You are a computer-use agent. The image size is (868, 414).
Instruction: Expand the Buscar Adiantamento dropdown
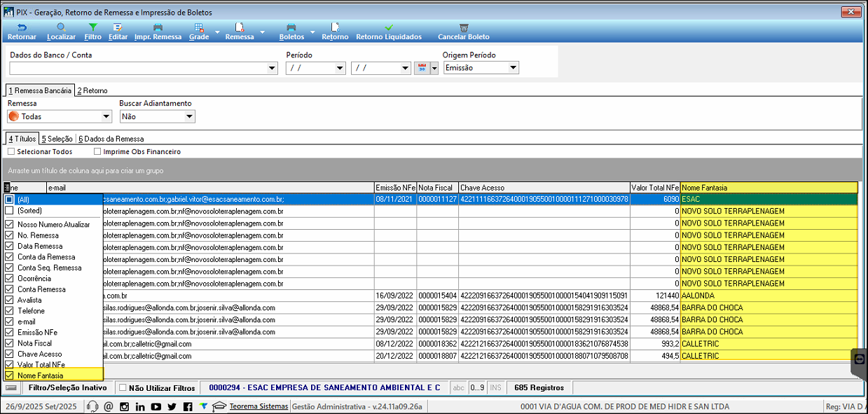tap(189, 117)
